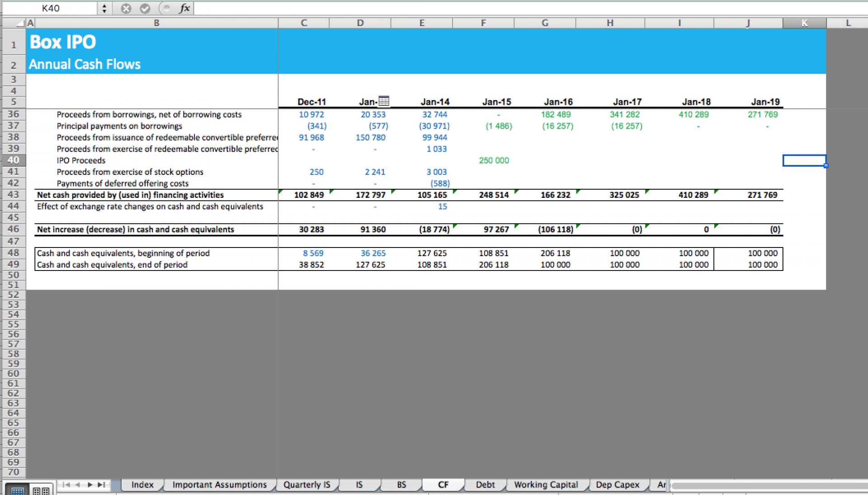Click the cancel entry X button
Screen dimensions: 868x495
tap(126, 8)
